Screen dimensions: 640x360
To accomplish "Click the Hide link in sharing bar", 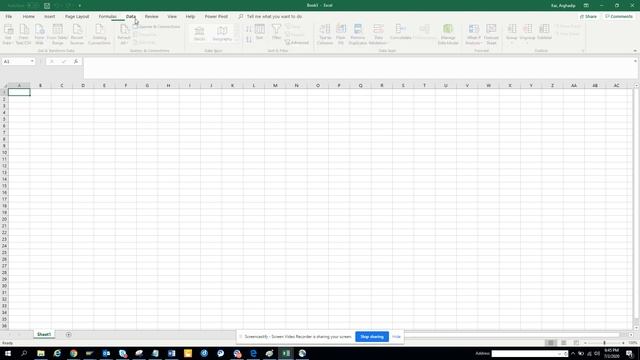I will pos(396,337).
